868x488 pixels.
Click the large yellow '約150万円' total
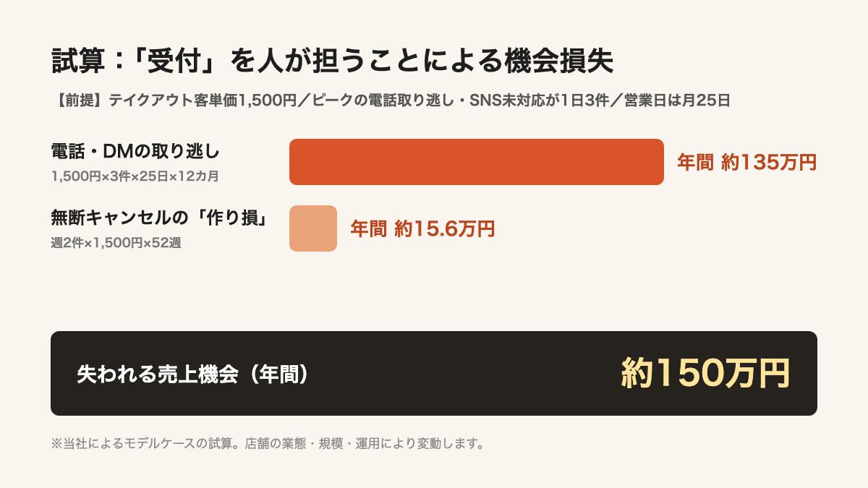click(x=705, y=373)
